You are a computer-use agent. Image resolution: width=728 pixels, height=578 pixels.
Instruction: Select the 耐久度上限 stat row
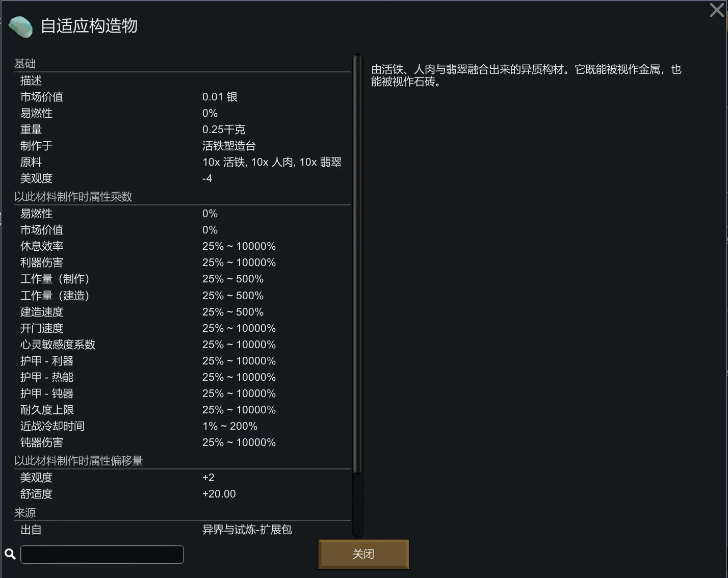pos(183,410)
